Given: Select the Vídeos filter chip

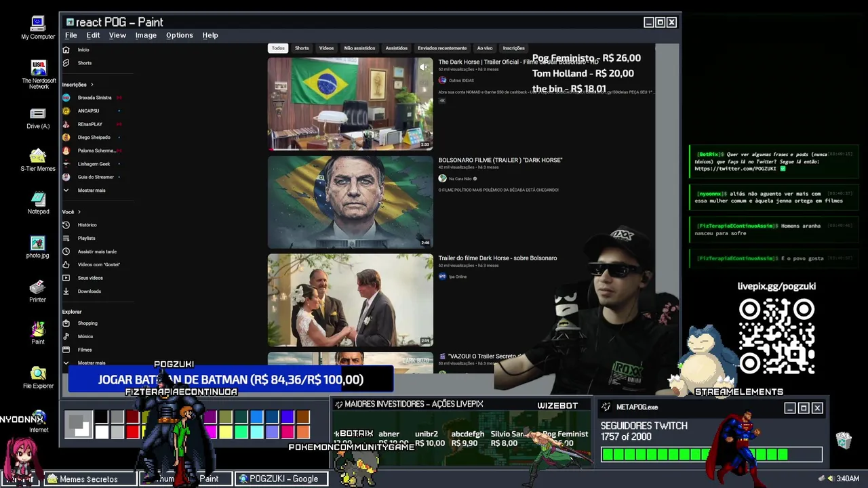Looking at the screenshot, I should tap(326, 48).
